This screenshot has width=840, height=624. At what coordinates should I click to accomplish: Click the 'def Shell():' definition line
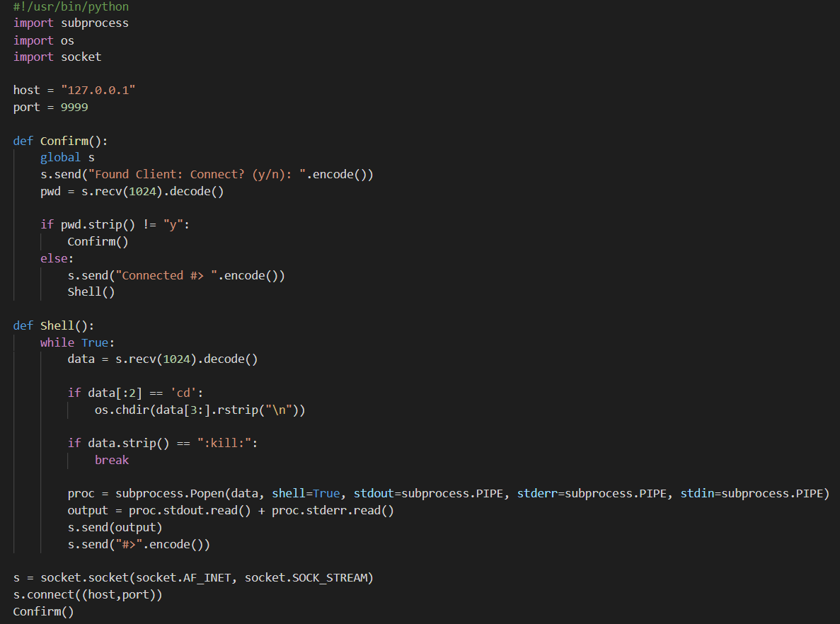click(x=54, y=325)
